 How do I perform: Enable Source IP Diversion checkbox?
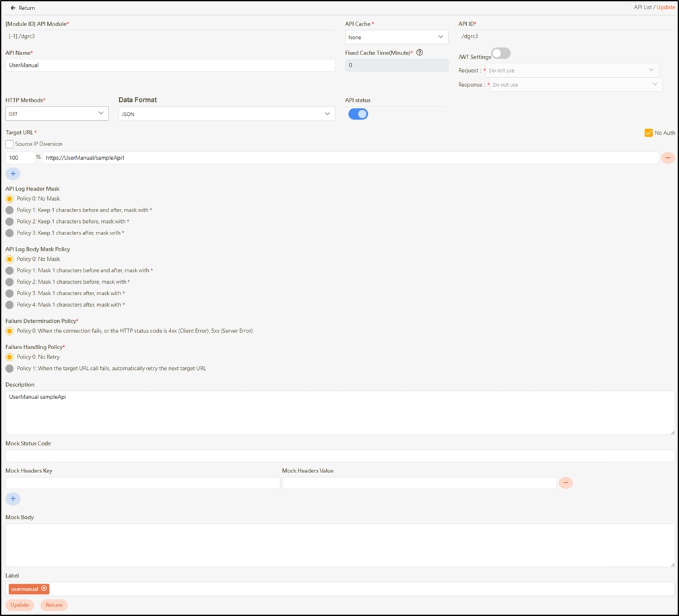tap(9, 144)
